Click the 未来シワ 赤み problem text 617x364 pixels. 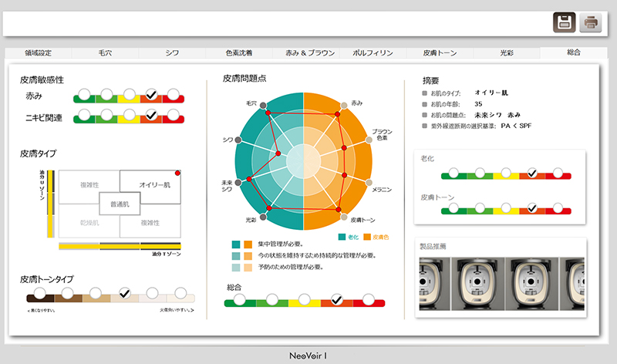497,115
